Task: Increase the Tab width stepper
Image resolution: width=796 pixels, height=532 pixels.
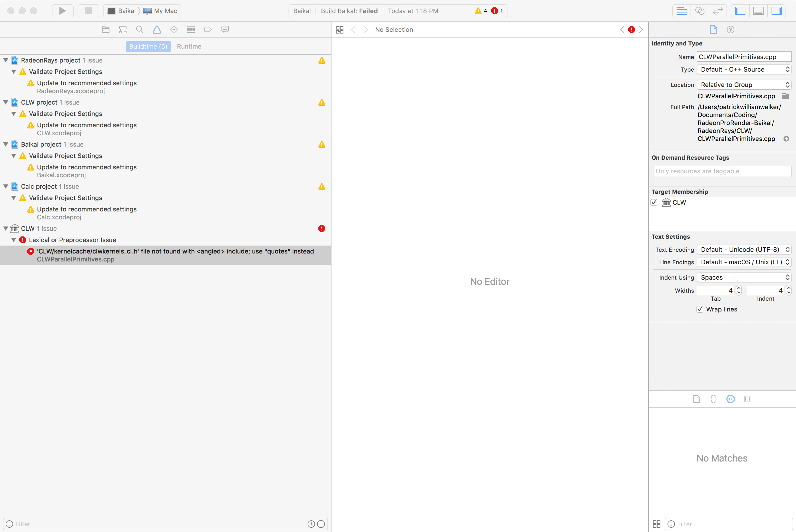Action: [738, 288]
